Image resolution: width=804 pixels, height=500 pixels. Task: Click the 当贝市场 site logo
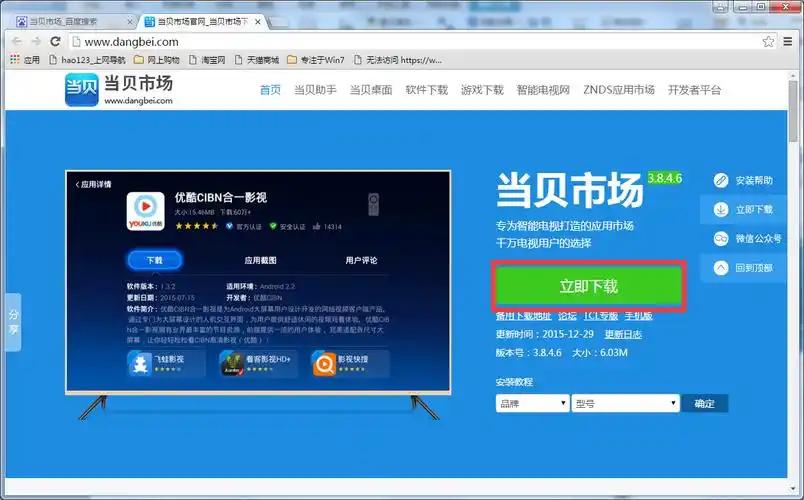point(119,90)
